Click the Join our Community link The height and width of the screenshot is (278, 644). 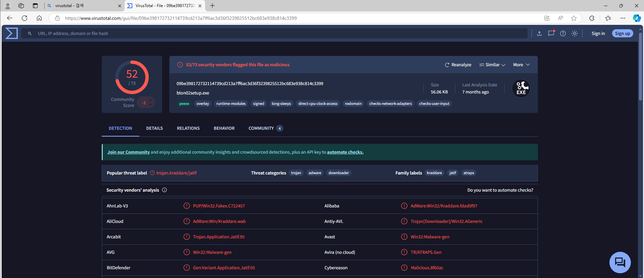(129, 152)
